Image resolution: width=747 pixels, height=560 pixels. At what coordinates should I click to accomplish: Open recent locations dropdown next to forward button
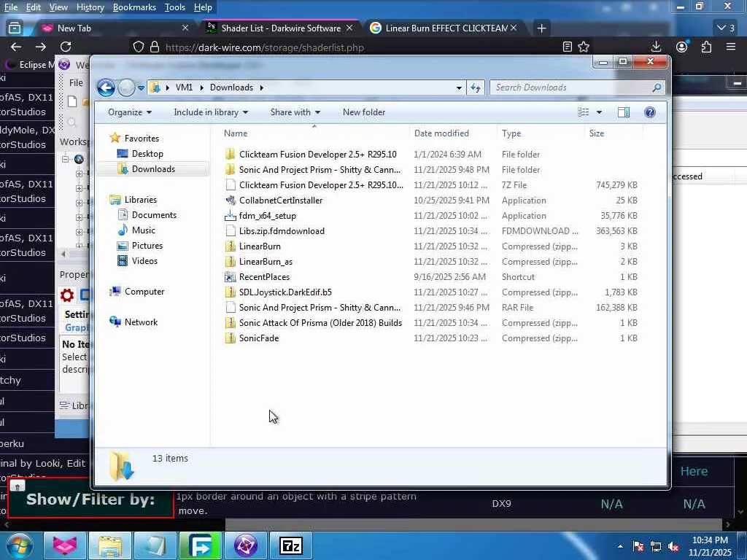click(141, 88)
